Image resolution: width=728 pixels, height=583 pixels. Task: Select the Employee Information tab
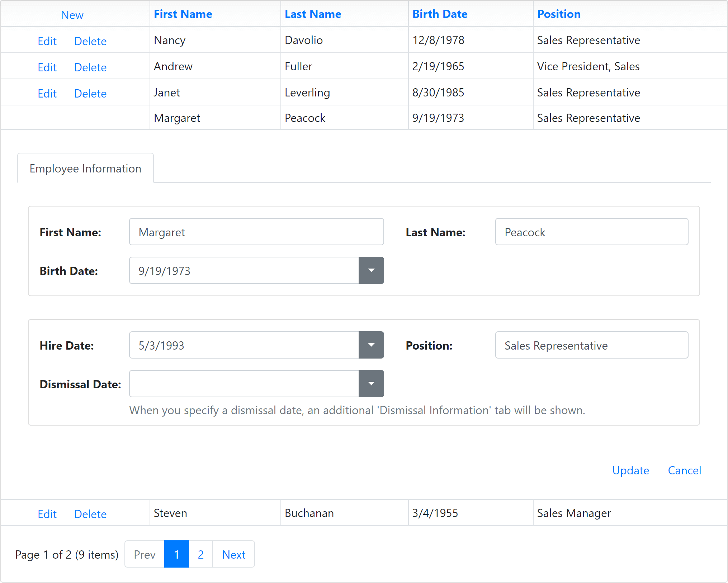click(86, 169)
